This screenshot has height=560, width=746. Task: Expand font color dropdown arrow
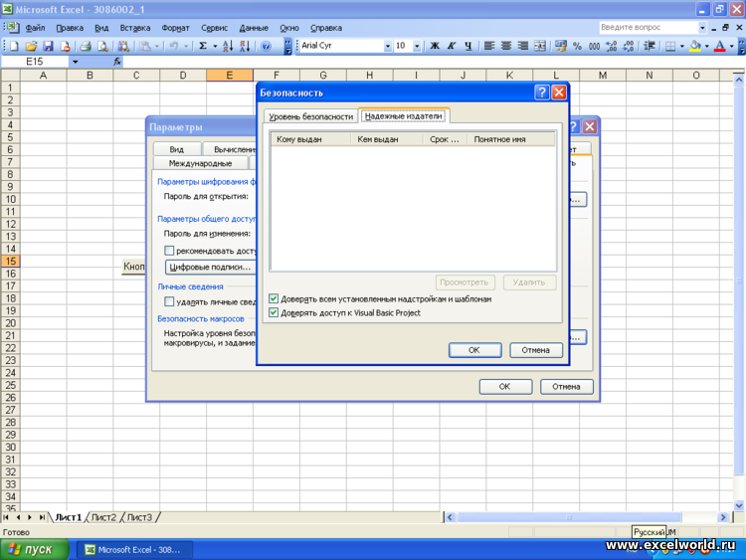coord(731,46)
